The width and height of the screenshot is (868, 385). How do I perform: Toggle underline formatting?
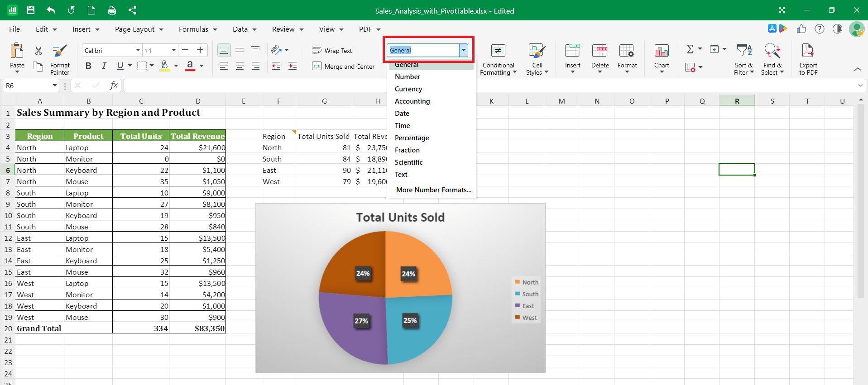[120, 66]
